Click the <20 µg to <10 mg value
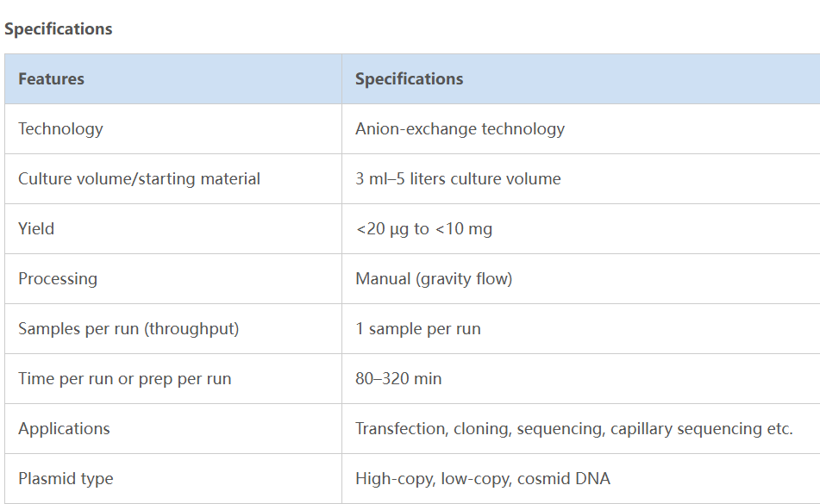The width and height of the screenshot is (820, 504). 423,229
